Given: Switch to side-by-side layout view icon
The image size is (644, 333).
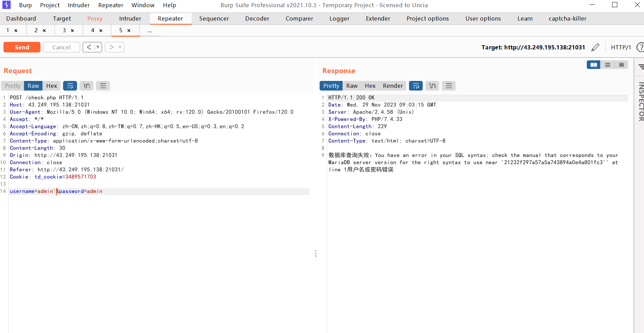Looking at the screenshot, I should 594,65.
